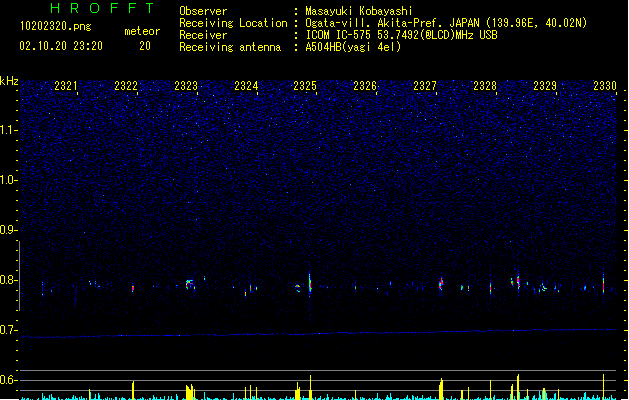
Task: Click the 1.1 kHz frequency label
Action: (x=9, y=130)
